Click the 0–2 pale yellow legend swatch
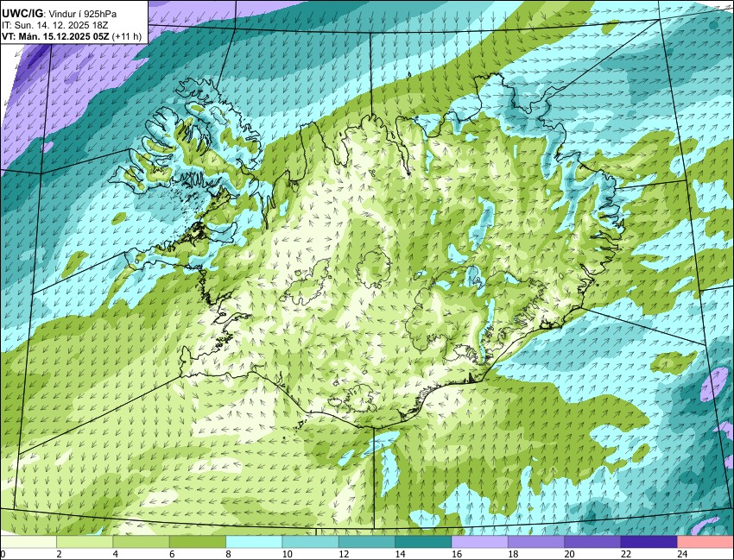The image size is (734, 560). [28, 542]
